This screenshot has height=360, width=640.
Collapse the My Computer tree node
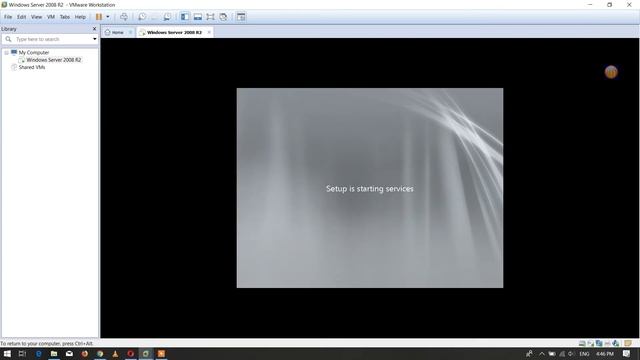tap(7, 53)
